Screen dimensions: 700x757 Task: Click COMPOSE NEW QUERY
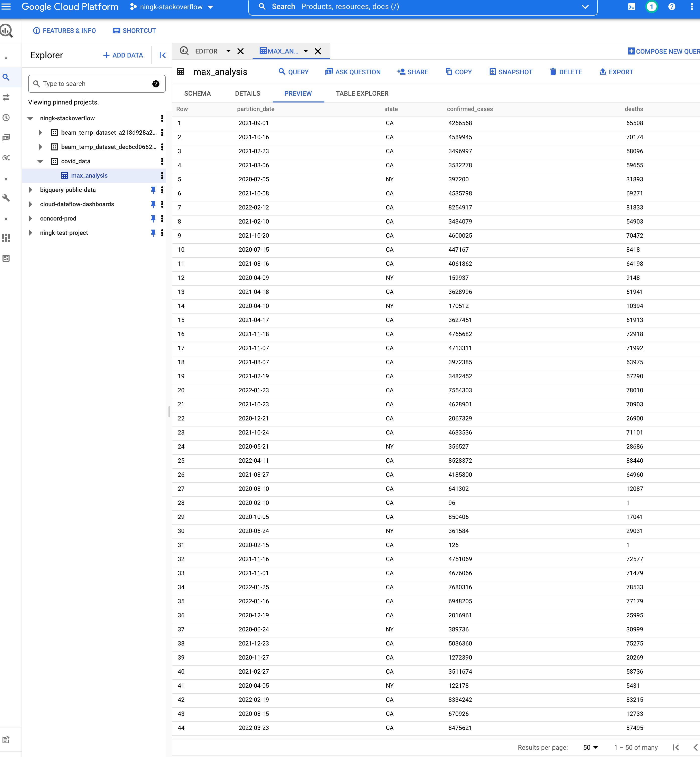(x=664, y=51)
